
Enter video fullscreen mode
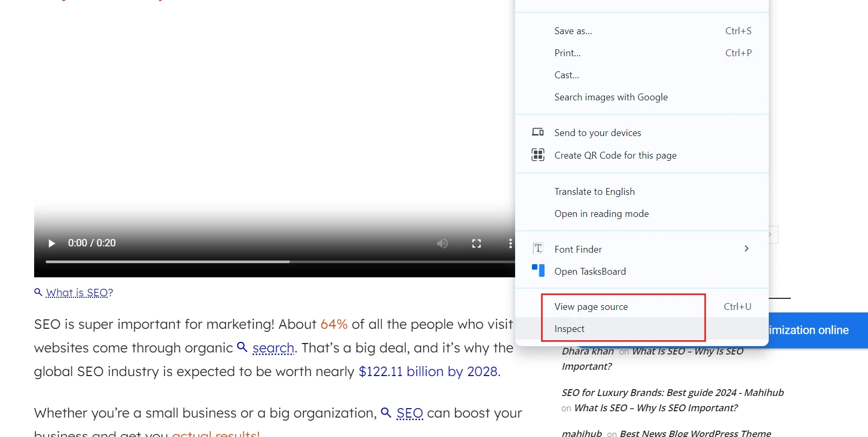click(x=476, y=243)
